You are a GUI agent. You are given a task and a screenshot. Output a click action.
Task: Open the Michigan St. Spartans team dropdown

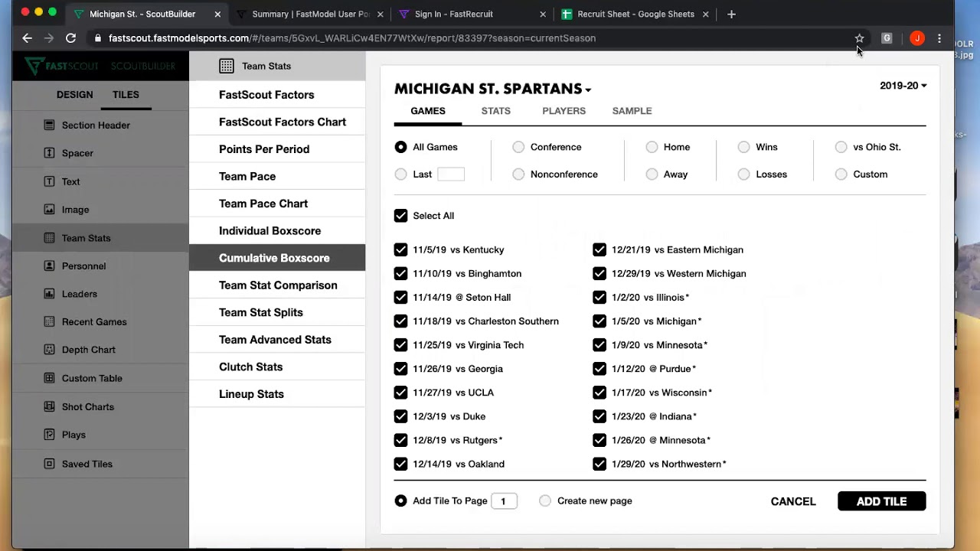492,89
